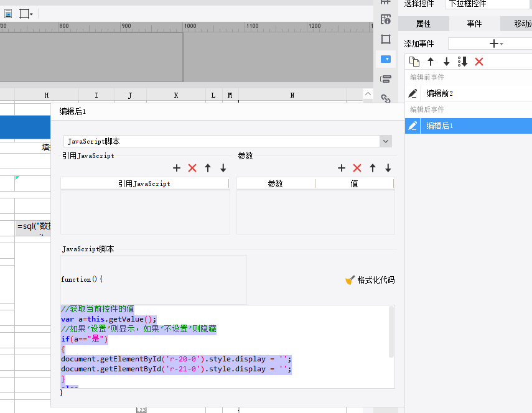The width and height of the screenshot is (532, 413).
Task: Move 参数 row down
Action: (388, 168)
